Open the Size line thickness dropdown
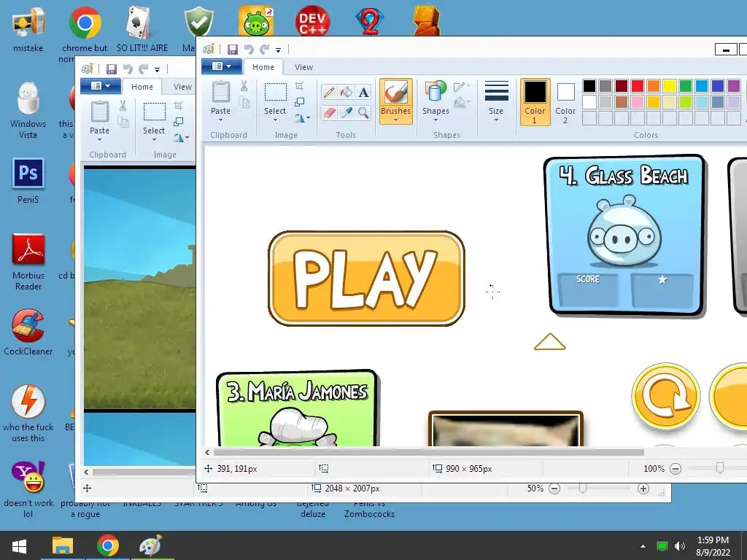Image resolution: width=747 pixels, height=560 pixels. pos(496,102)
